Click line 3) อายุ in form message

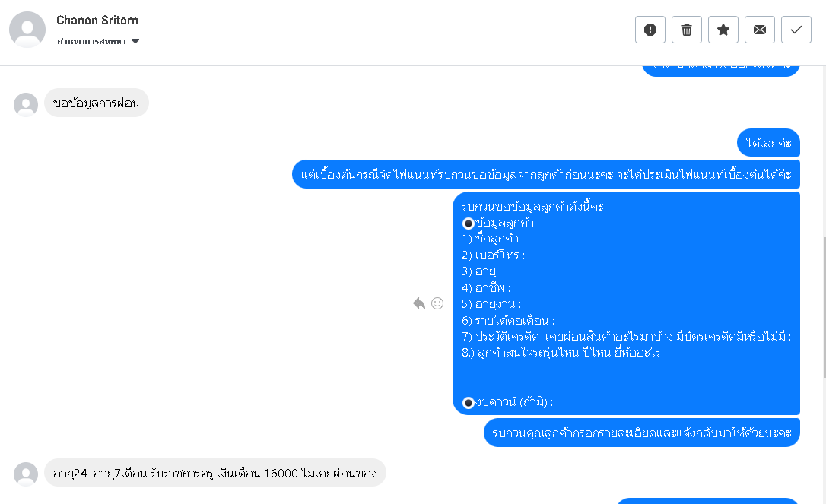point(481,271)
